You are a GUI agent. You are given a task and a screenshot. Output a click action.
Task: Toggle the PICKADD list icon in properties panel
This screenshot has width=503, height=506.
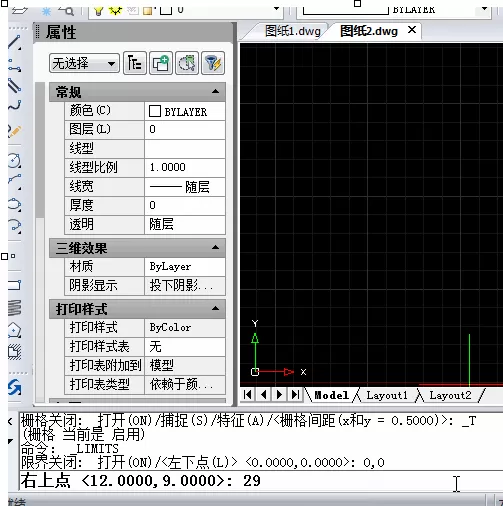coord(135,63)
